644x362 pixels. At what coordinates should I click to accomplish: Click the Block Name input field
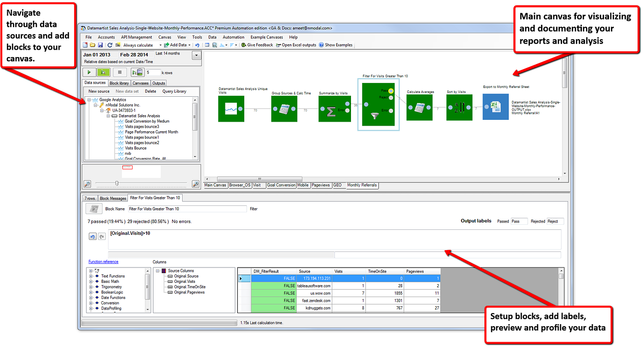187,209
